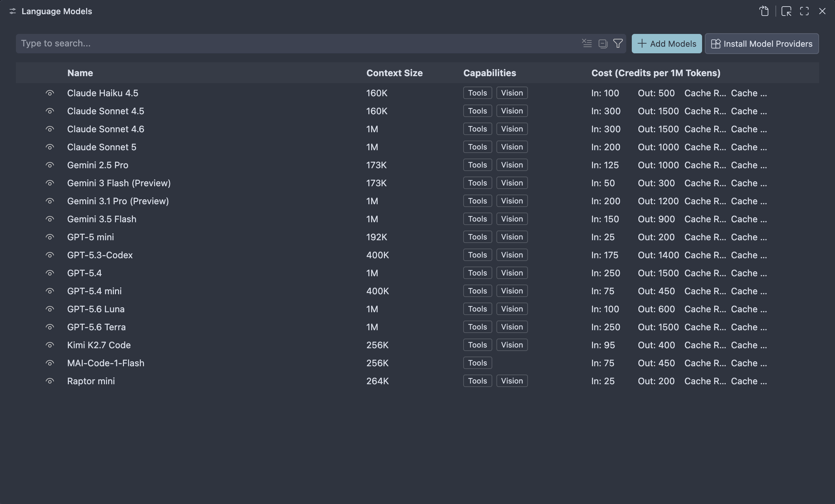This screenshot has width=835, height=504.
Task: Click the Vision badge for Raptor mini
Action: click(x=512, y=381)
